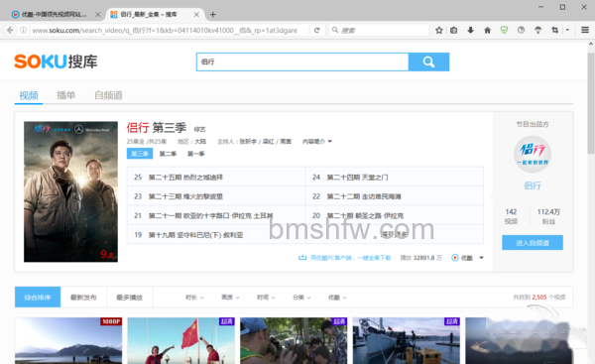Click the site info icon in address bar
The width and height of the screenshot is (595, 364).
click(24, 30)
